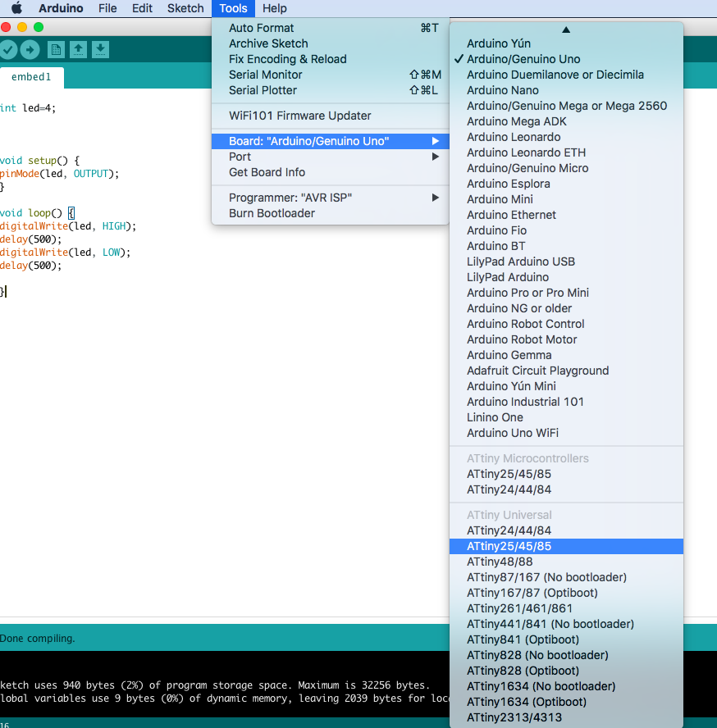The height and width of the screenshot is (728, 717).
Task: Select Arduino Yún Mini board
Action: (566, 386)
